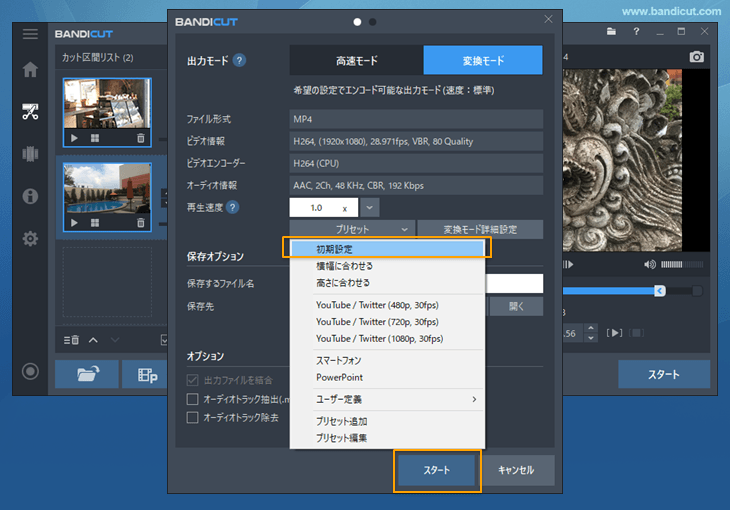Enable remove audio track checkbox

[x=192, y=417]
